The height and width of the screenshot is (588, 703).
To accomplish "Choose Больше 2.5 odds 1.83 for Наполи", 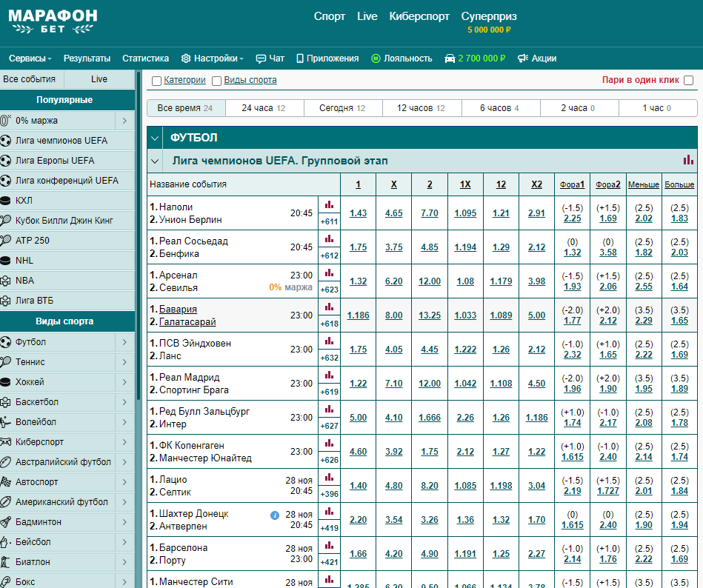I will [679, 218].
